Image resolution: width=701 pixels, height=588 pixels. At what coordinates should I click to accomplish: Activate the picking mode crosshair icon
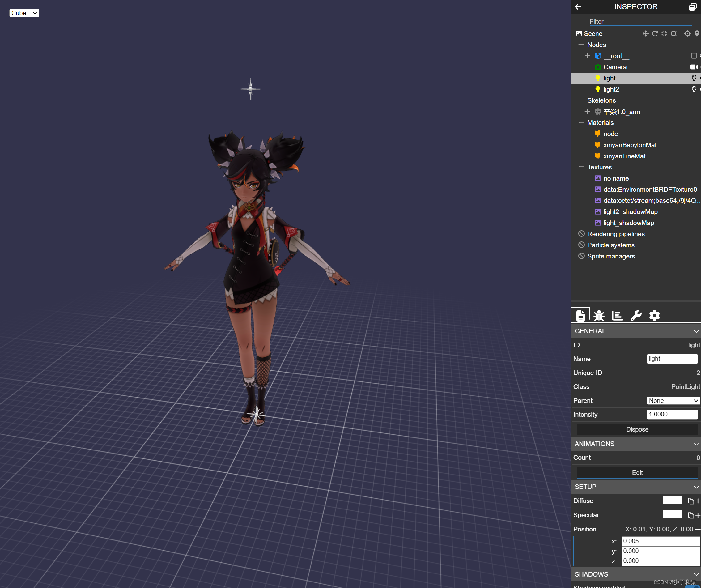(x=687, y=33)
